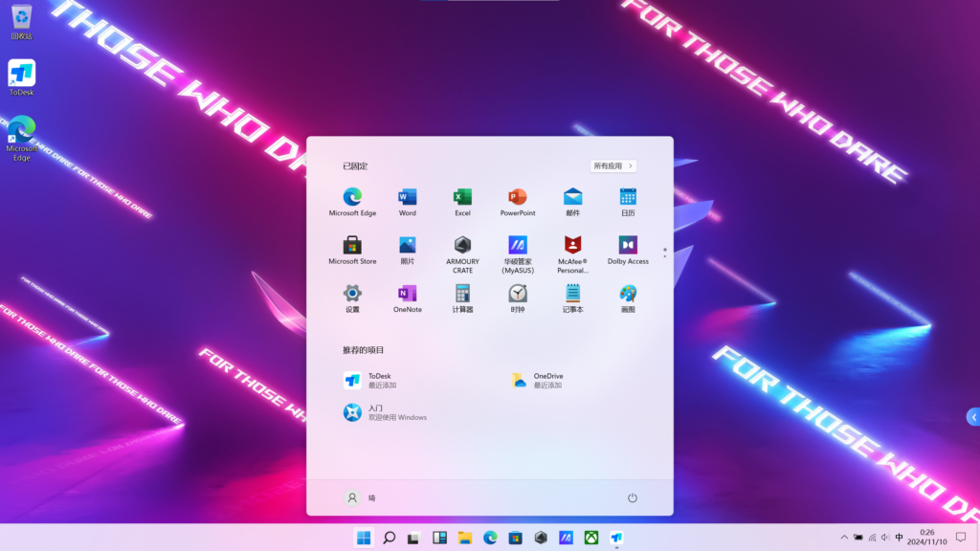Click the Xbox icon on the taskbar
The height and width of the screenshot is (551, 980).
[591, 538]
